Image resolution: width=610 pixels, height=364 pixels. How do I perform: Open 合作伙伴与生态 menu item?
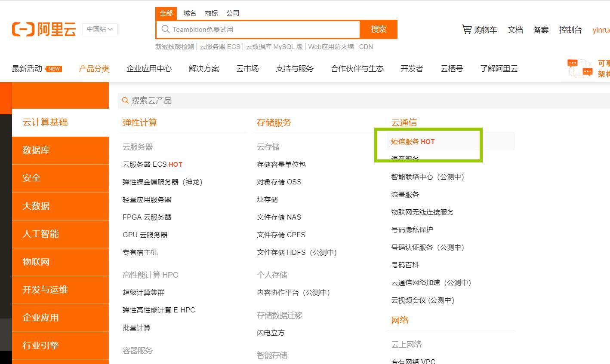point(357,69)
